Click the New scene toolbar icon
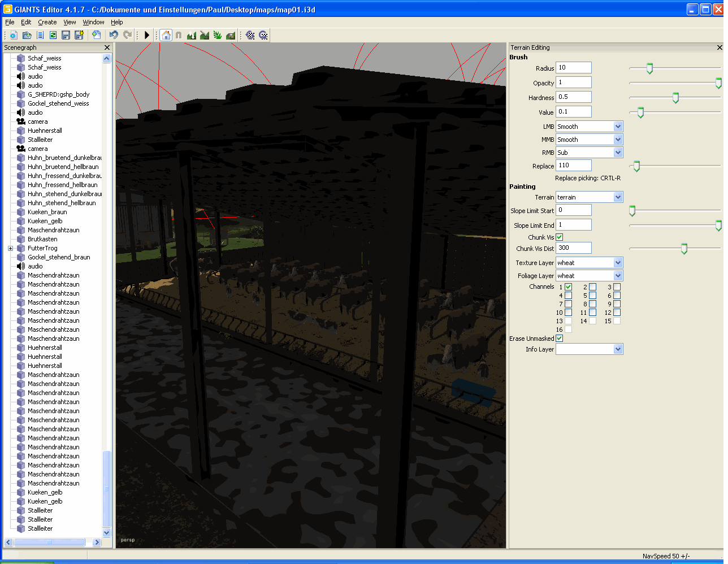This screenshot has width=728, height=564. [x=13, y=35]
